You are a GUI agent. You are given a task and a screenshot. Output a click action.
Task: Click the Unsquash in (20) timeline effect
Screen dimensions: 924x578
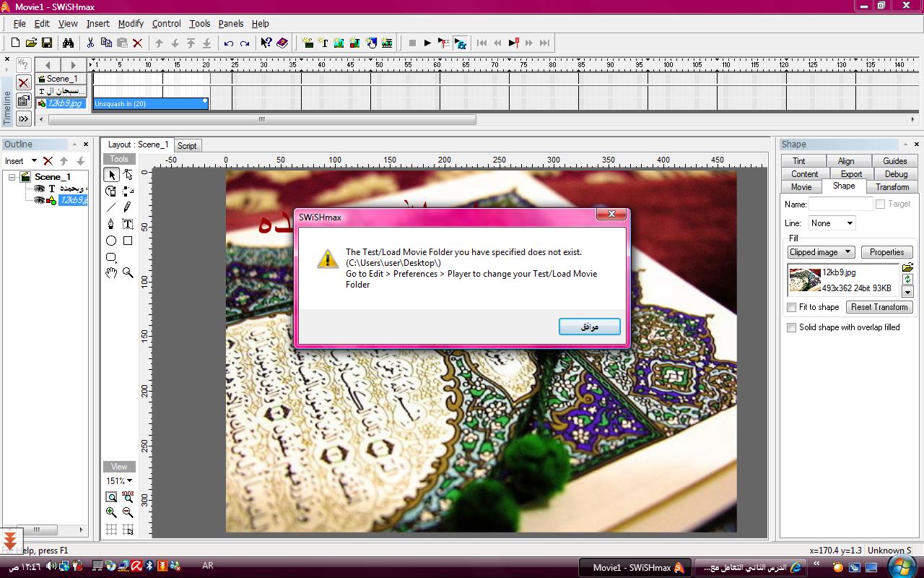pos(150,103)
